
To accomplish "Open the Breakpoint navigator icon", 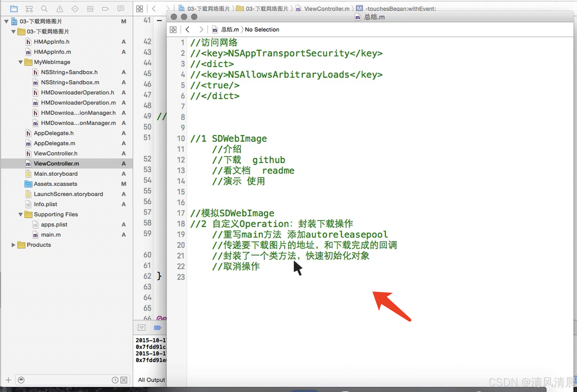I will click(105, 9).
